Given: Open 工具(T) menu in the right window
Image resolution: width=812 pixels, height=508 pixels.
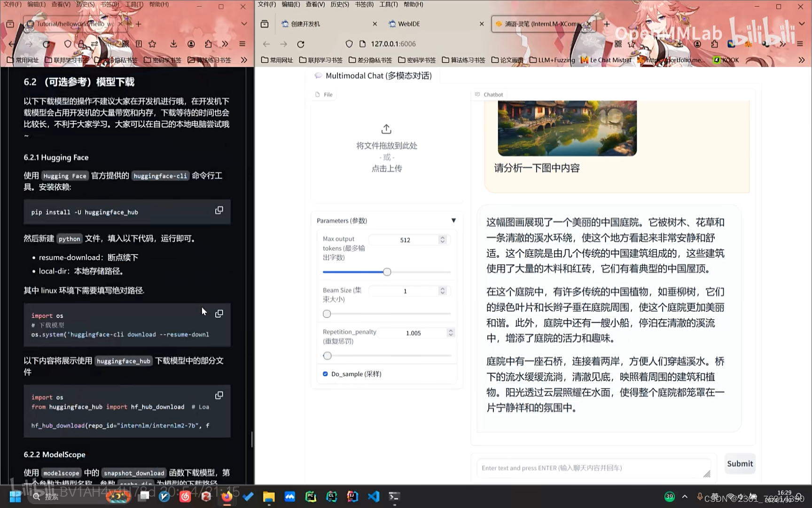Looking at the screenshot, I should tap(389, 4).
